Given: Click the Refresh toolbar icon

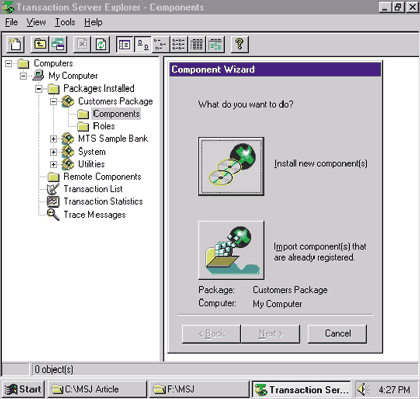Looking at the screenshot, I should pos(101,44).
